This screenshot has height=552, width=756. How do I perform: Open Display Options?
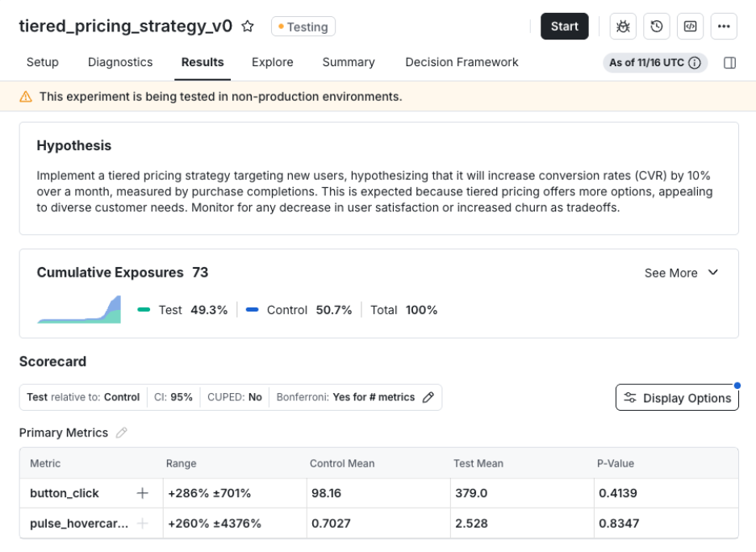[x=677, y=397]
